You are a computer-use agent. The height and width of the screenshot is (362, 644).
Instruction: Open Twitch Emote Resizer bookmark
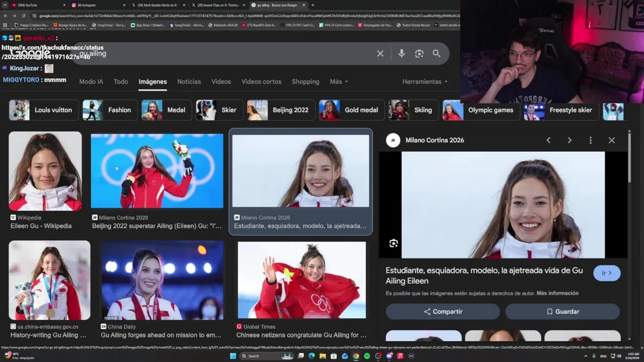point(413,25)
